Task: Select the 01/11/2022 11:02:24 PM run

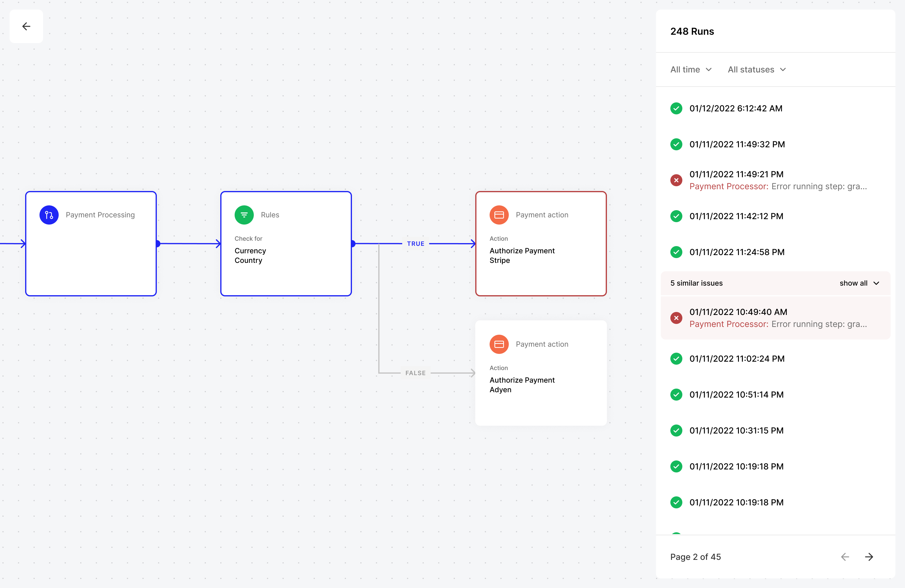Action: pyautogui.click(x=737, y=359)
